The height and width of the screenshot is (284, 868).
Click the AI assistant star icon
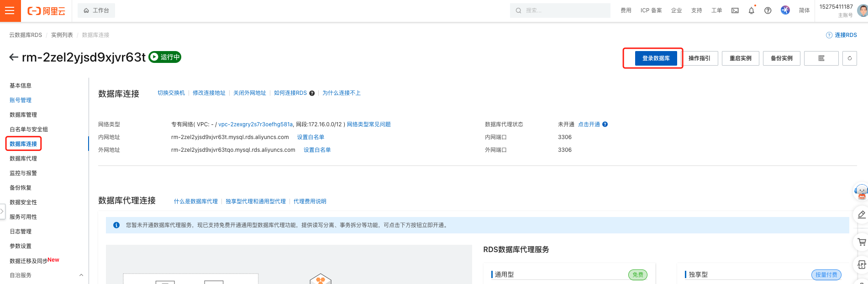click(x=785, y=10)
